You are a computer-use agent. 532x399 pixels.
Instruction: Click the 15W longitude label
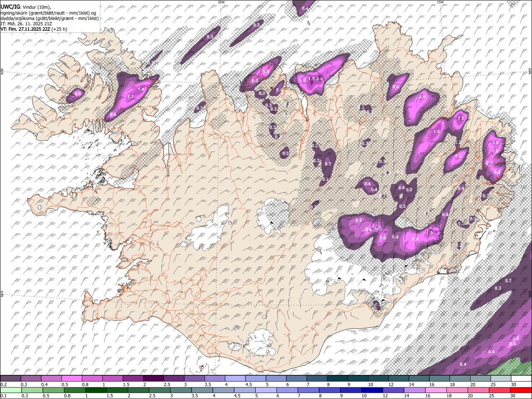[x=441, y=2]
